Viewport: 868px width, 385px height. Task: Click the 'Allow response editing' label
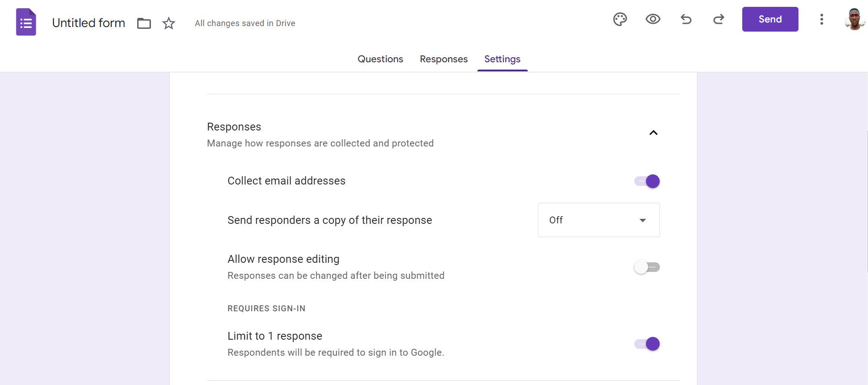[x=284, y=259]
